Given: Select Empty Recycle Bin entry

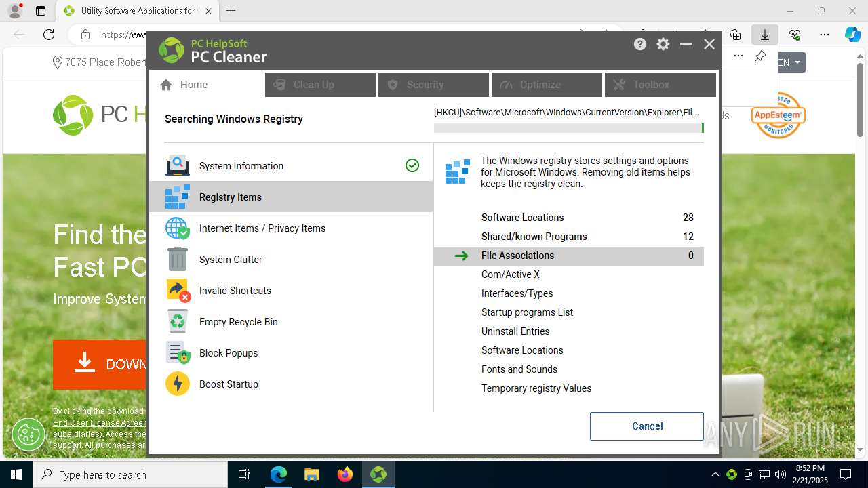Looking at the screenshot, I should pyautogui.click(x=291, y=321).
